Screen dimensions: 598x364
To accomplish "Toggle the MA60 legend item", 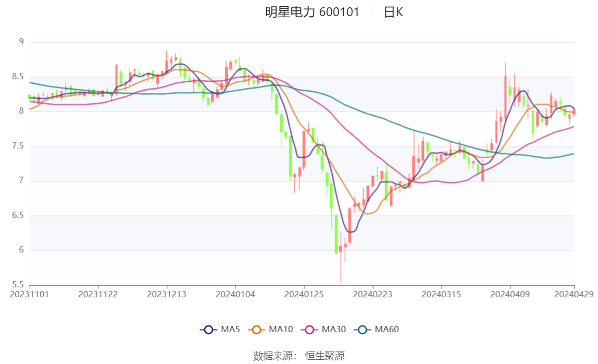I will [377, 329].
